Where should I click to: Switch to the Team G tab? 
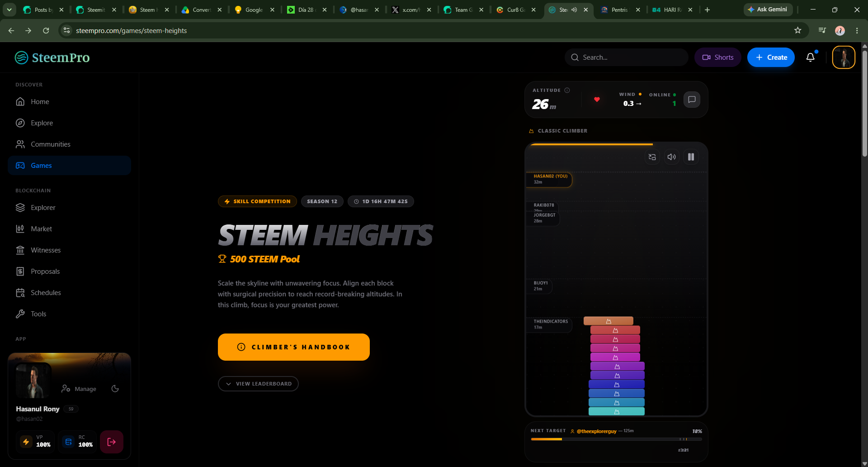point(463,10)
